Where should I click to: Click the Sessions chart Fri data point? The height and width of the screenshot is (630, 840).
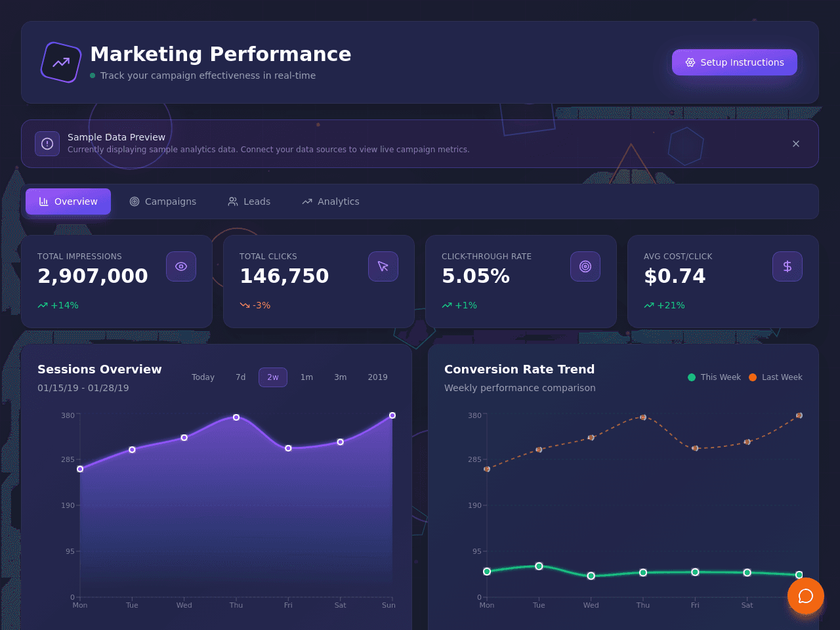(288, 448)
